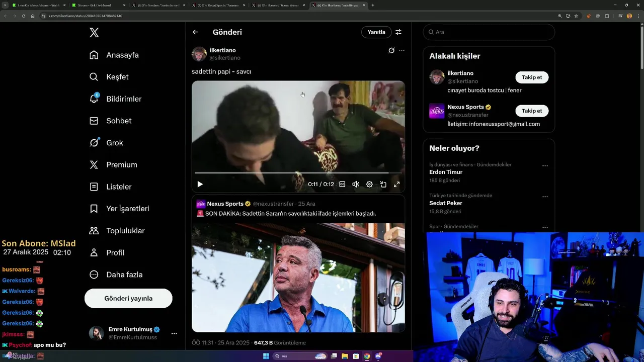This screenshot has width=644, height=362.
Task: Open Task View on the taskbar
Action: point(334,356)
